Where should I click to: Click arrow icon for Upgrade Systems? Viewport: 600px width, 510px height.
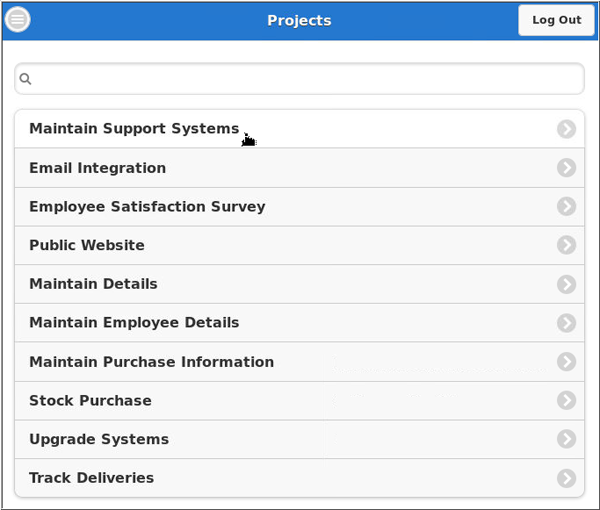[566, 439]
